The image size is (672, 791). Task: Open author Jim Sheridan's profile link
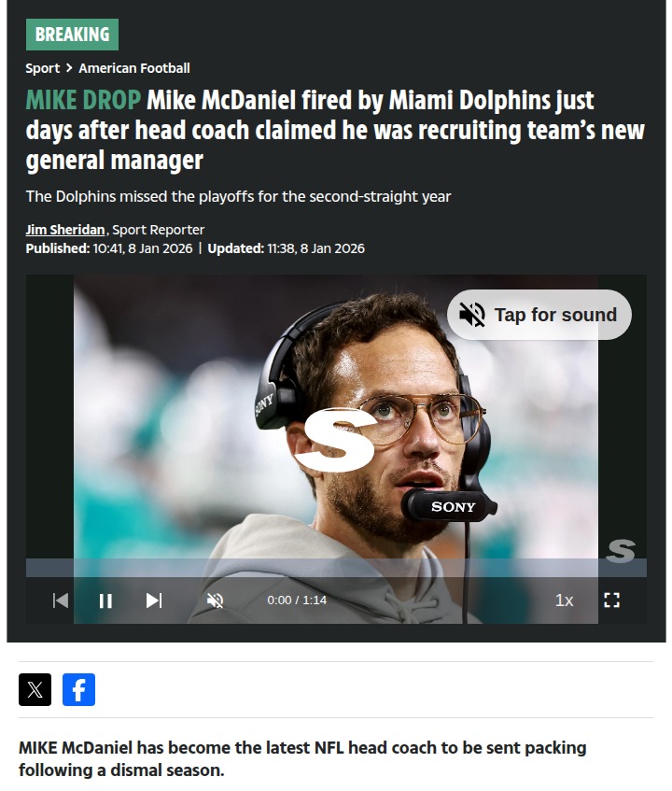[65, 230]
